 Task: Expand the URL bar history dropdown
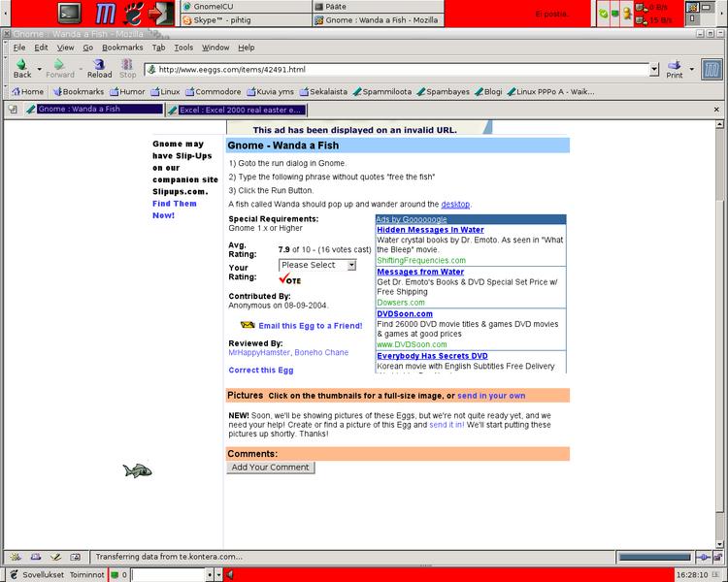click(653, 70)
